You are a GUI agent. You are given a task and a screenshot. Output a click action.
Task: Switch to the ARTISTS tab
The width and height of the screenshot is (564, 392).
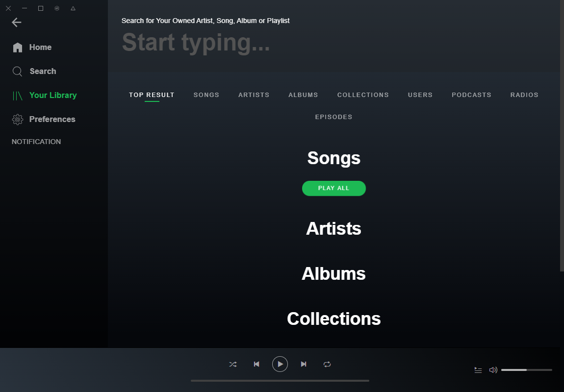[254, 95]
